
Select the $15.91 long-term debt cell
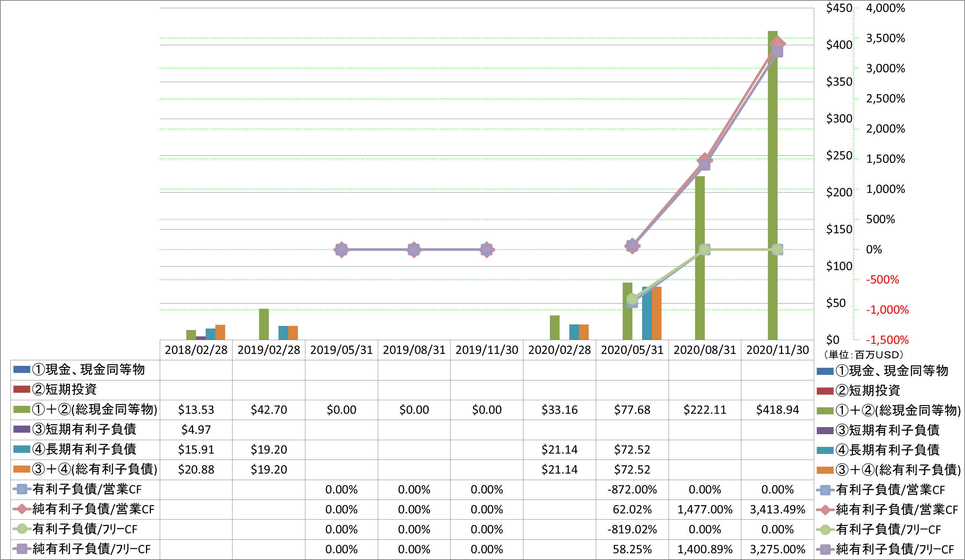(196, 450)
